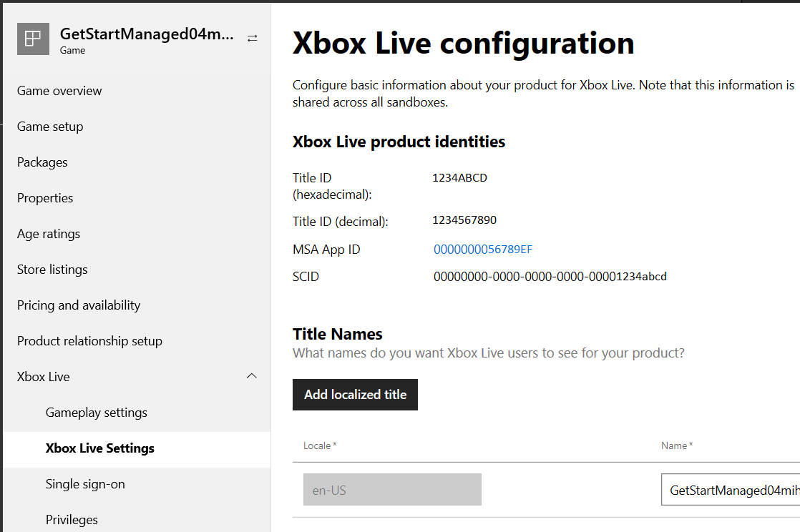The width and height of the screenshot is (800, 532).
Task: Click Xbox Live product identities heading
Action: 399,142
